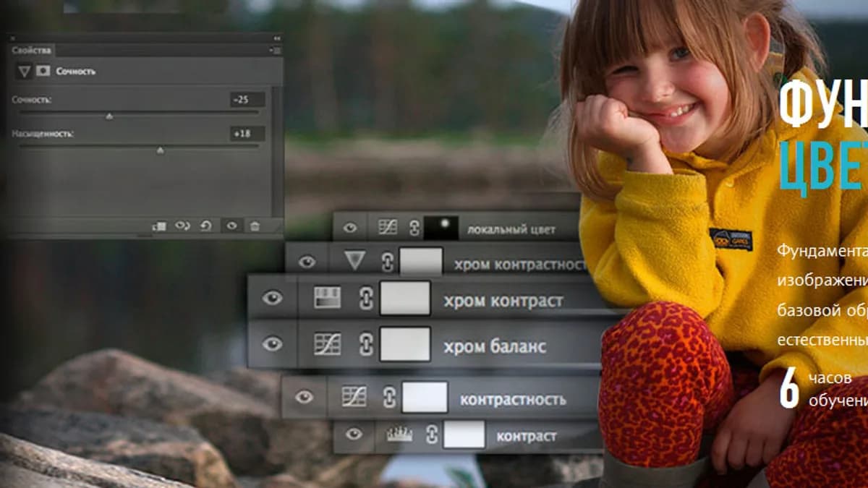Click the часов обучения text
Screen dimensions: 868x488
(x=838, y=390)
